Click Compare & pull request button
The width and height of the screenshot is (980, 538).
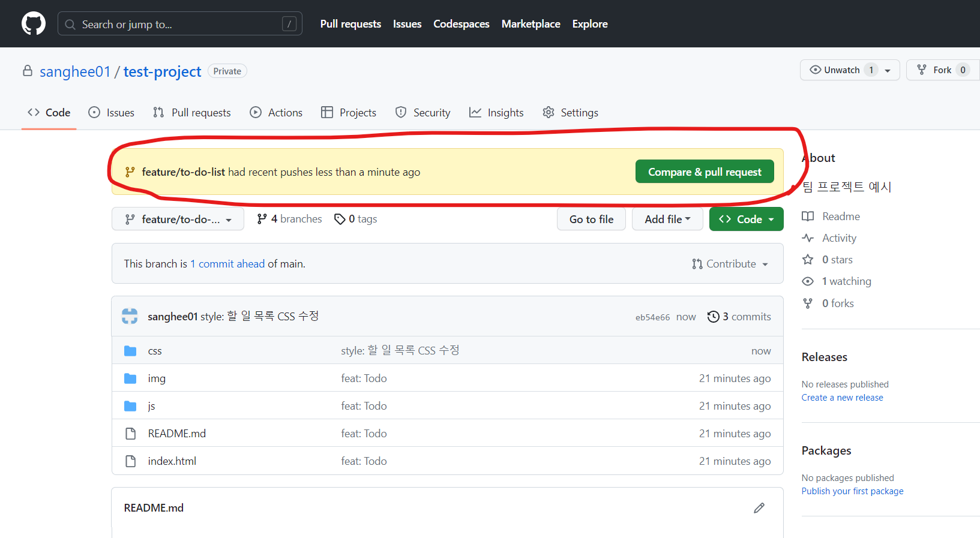point(705,172)
